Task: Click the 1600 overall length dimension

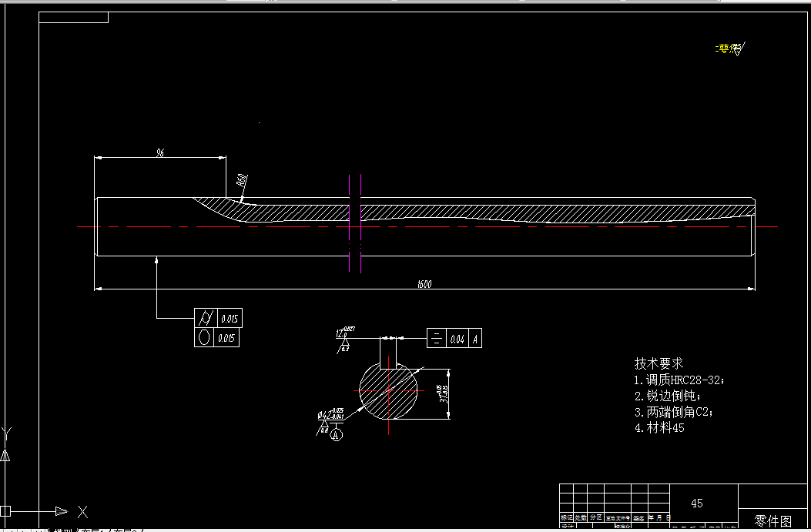Action: 424,284
